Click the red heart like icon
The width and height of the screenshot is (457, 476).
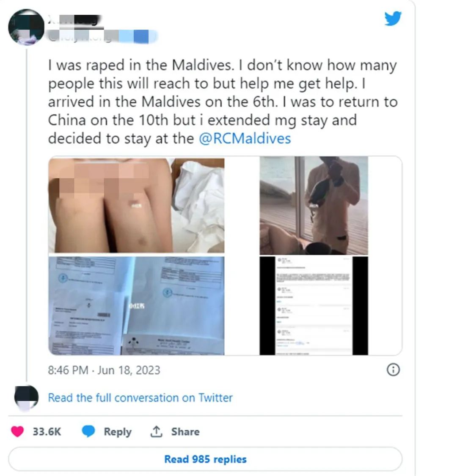point(17,432)
